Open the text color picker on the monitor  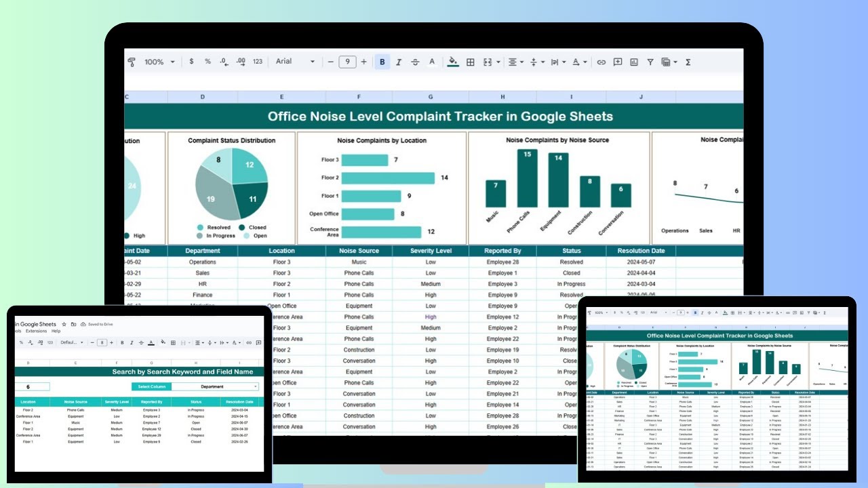point(432,62)
